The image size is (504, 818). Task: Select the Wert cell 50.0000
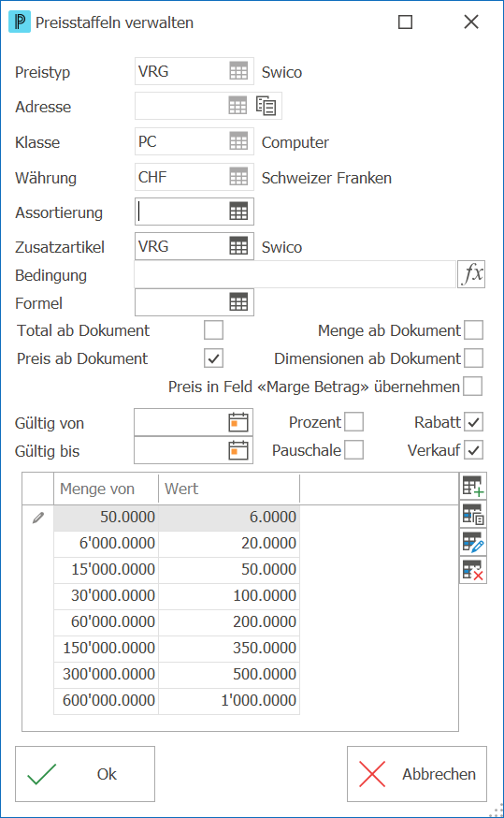[229, 570]
